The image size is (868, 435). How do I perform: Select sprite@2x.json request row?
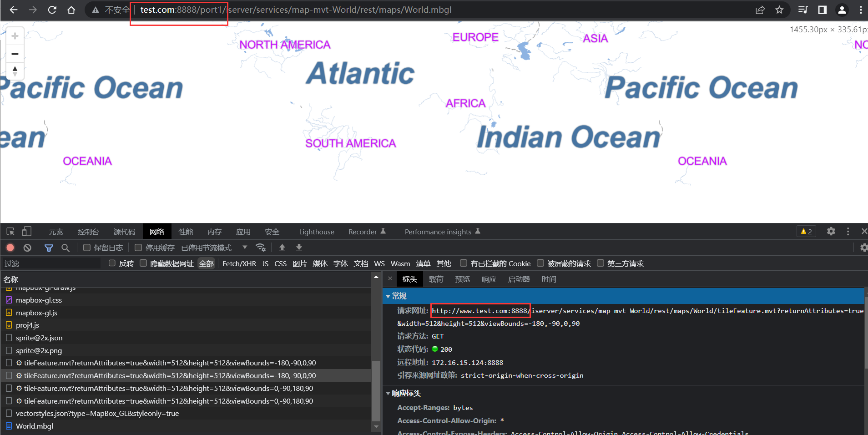(187, 338)
